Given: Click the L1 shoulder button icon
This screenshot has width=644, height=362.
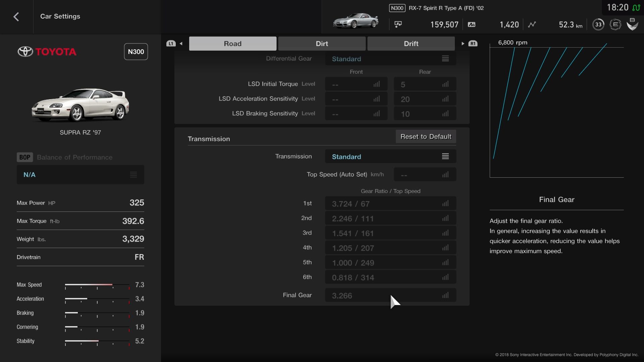Looking at the screenshot, I should point(171,44).
